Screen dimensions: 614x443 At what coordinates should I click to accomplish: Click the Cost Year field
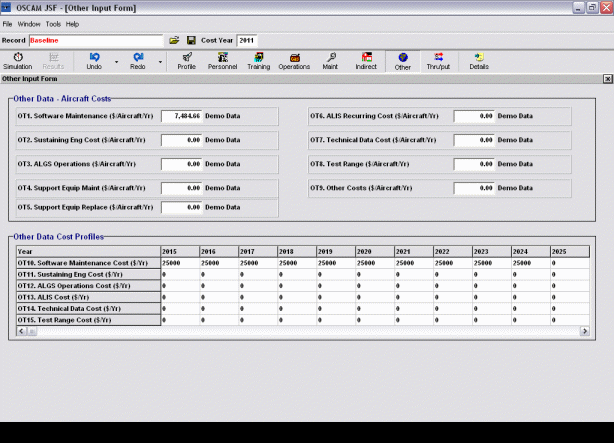[247, 40]
